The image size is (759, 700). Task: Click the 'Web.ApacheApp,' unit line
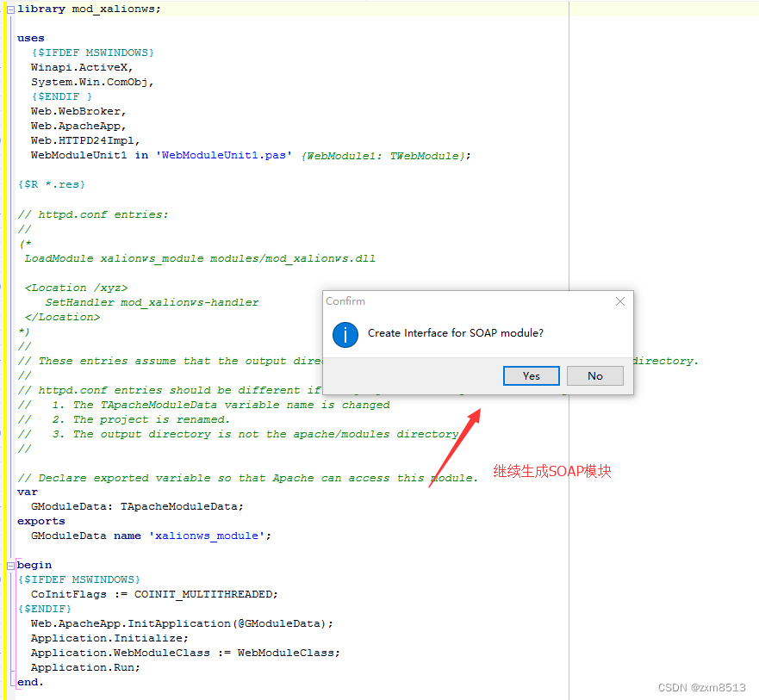click(78, 126)
